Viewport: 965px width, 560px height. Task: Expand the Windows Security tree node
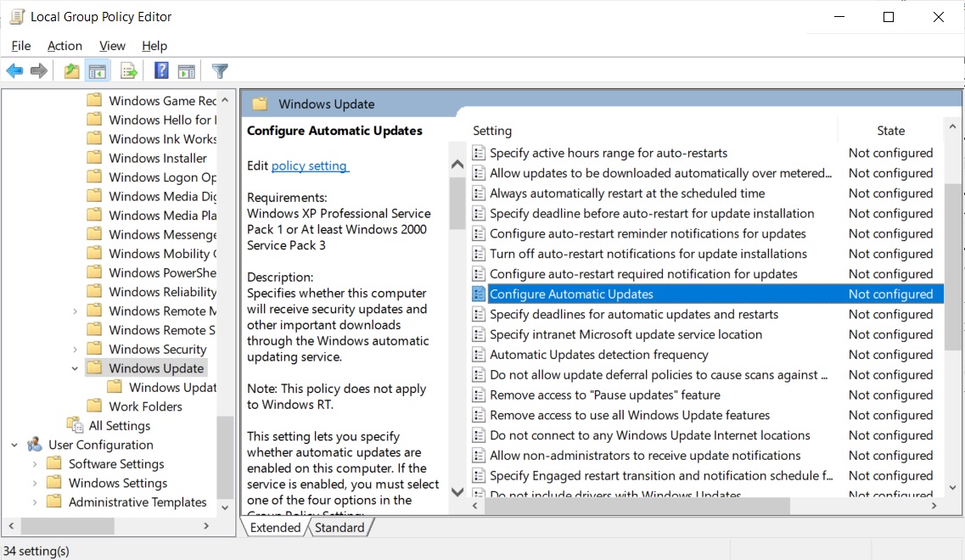click(75, 350)
